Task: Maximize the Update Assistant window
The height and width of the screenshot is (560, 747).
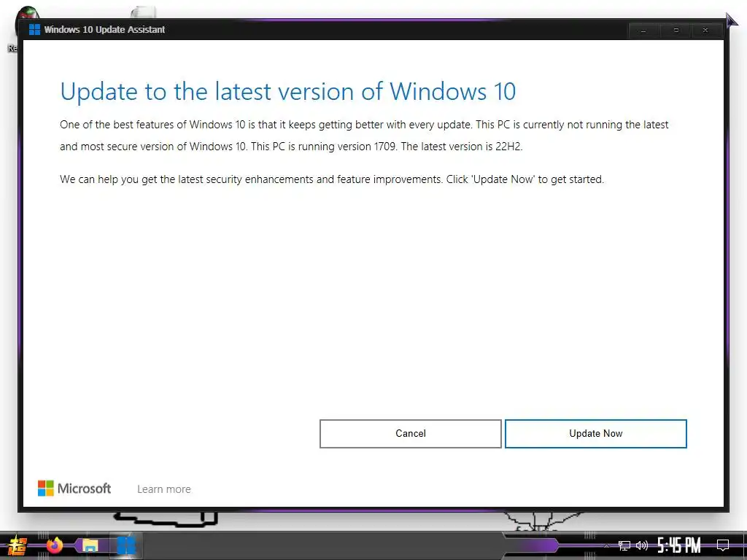Action: (x=676, y=30)
